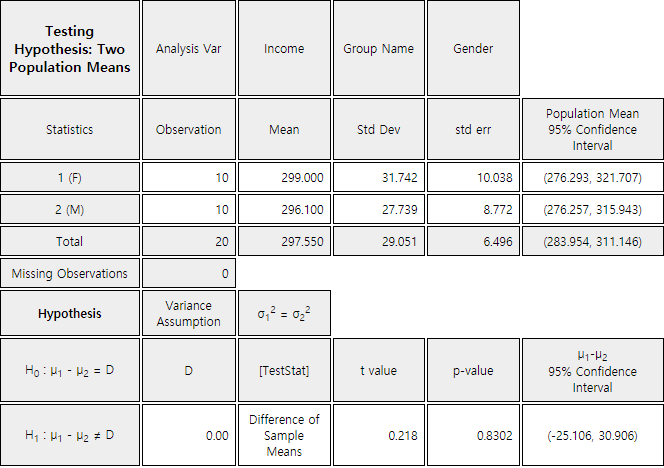Click the t value 0.218 cell
Image resolution: width=664 pixels, height=468 pixels.
click(x=379, y=435)
